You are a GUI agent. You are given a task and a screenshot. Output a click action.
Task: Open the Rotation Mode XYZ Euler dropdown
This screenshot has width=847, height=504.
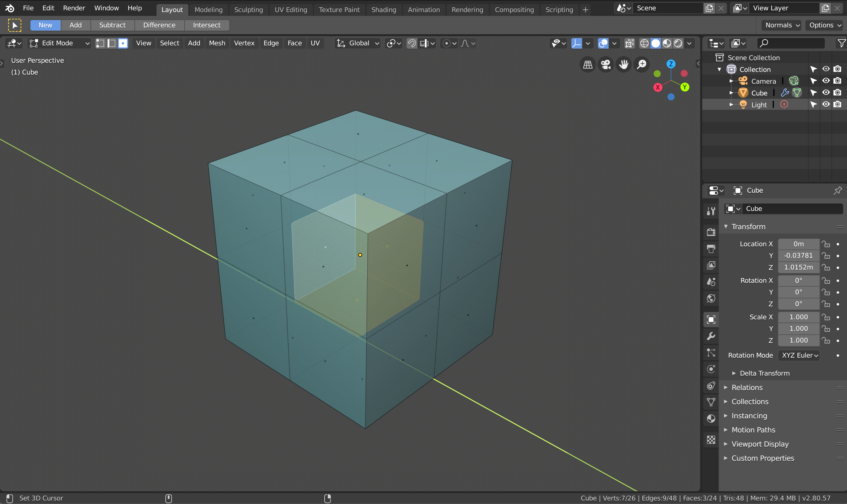(x=799, y=355)
